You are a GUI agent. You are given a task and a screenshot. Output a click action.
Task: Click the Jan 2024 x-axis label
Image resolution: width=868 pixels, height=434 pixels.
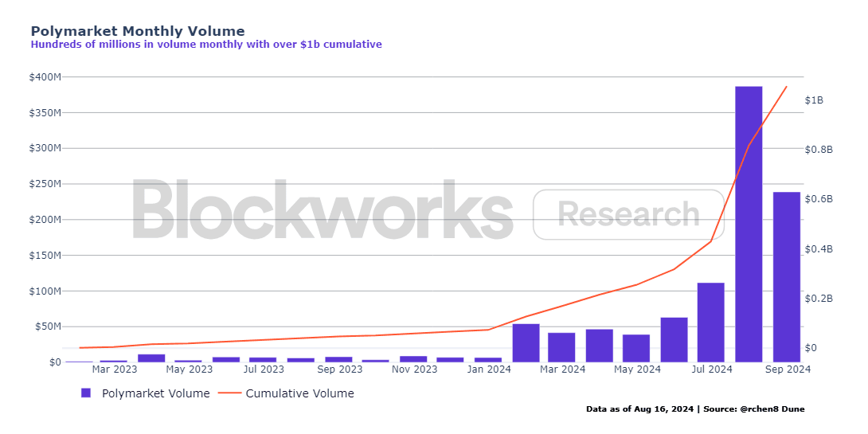pos(488,369)
